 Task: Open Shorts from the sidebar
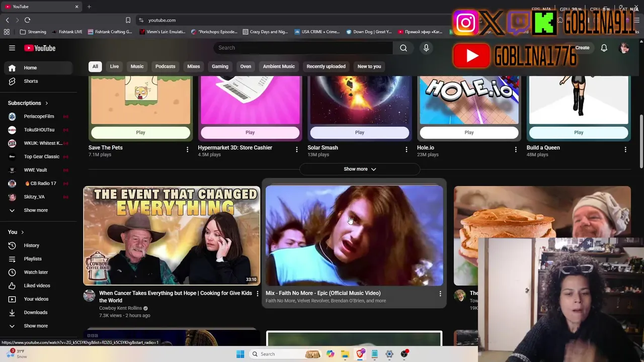[38, 81]
